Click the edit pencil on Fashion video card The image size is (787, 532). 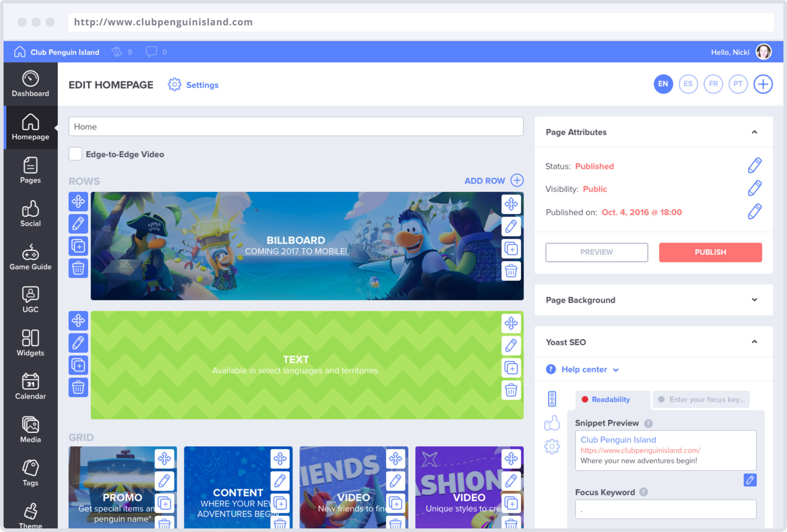coord(511,481)
